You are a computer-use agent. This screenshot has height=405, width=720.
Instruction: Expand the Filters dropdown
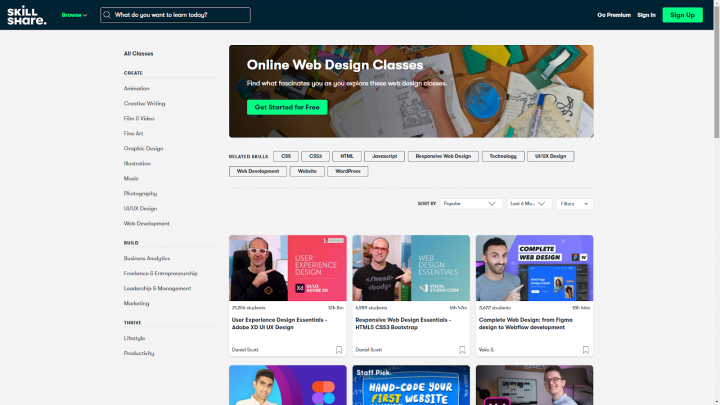point(574,204)
